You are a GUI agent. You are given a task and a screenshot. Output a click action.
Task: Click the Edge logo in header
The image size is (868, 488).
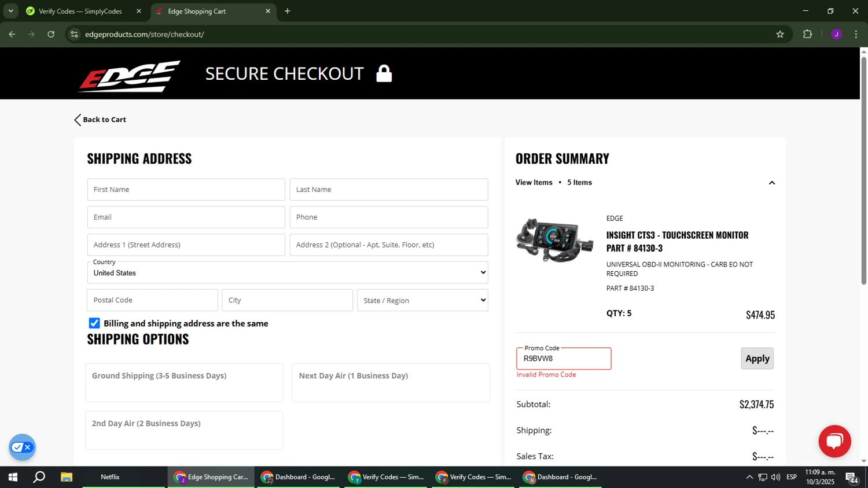pyautogui.click(x=130, y=76)
